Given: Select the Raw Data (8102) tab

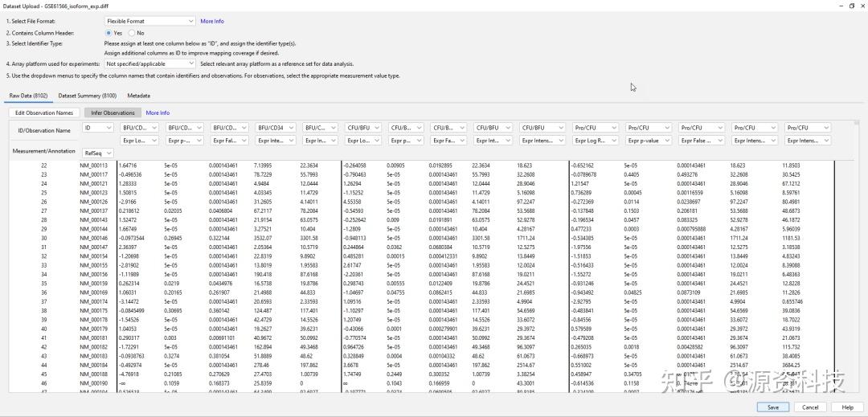Looking at the screenshot, I should tap(28, 96).
